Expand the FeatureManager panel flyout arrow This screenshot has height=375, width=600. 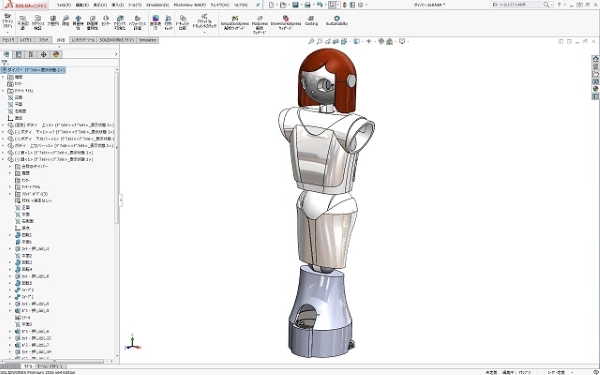coord(116,54)
